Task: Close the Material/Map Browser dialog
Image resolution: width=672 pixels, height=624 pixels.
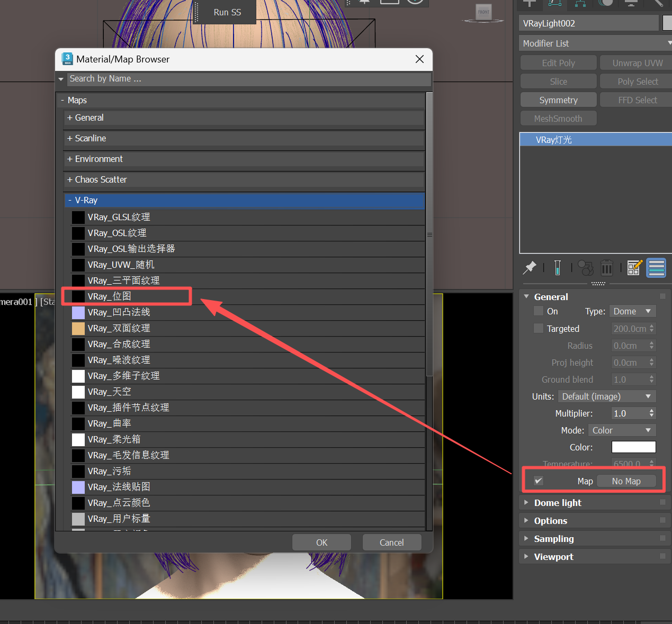Action: pos(419,59)
